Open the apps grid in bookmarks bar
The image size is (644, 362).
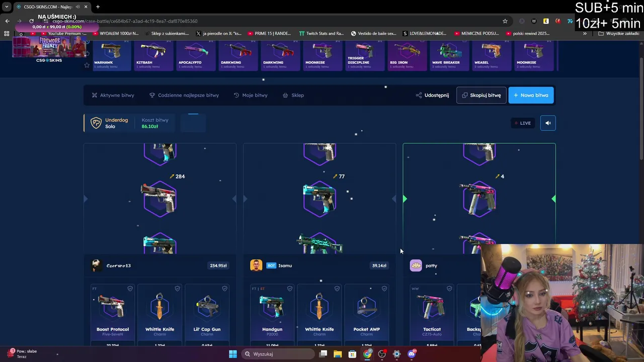click(x=7, y=34)
